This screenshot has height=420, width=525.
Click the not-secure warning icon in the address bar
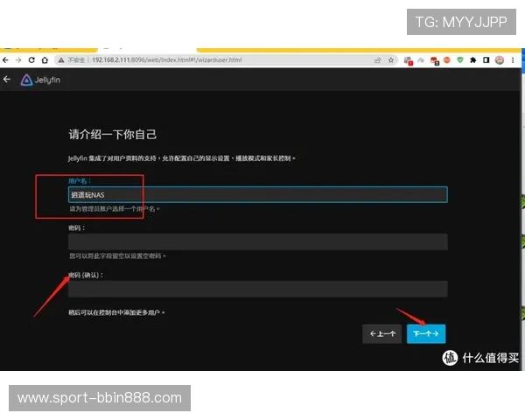tap(61, 60)
